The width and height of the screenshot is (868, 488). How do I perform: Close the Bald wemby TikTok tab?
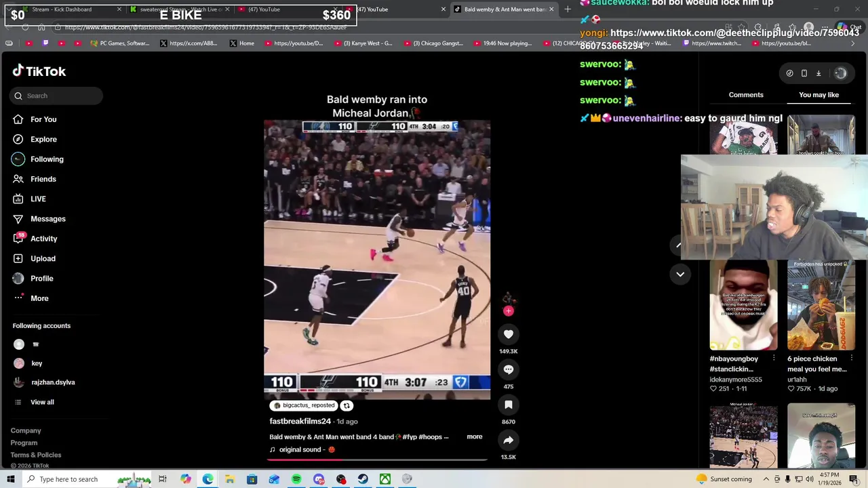[x=551, y=9]
